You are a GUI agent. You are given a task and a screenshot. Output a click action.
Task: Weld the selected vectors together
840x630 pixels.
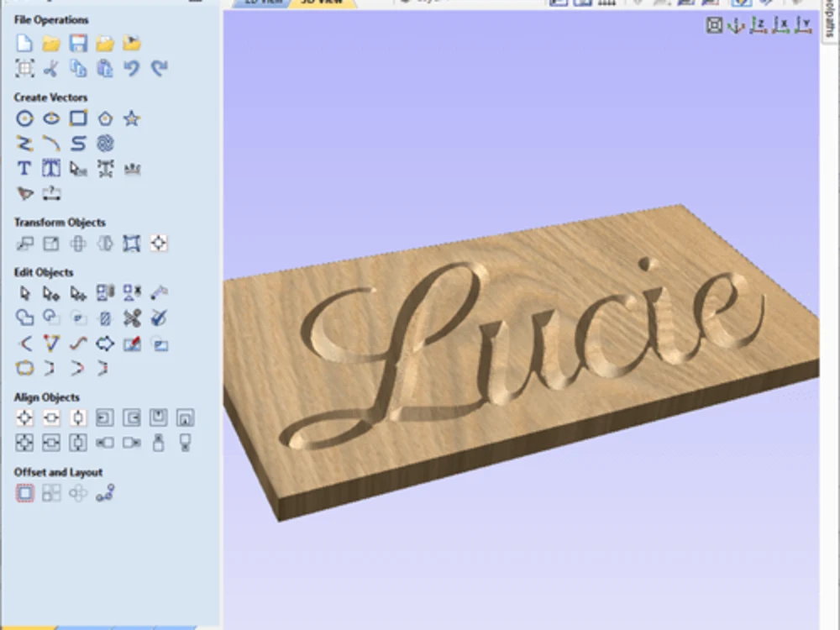pyautogui.click(x=24, y=318)
